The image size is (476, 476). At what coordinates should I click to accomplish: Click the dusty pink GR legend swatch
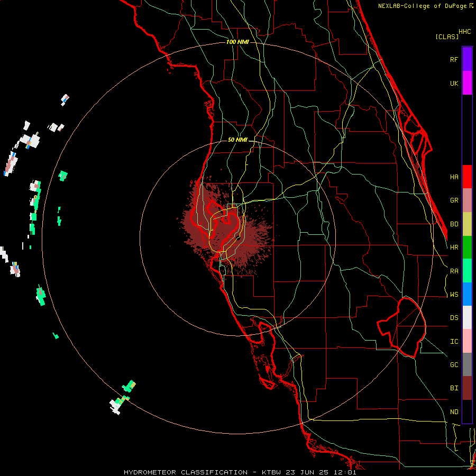(467, 200)
